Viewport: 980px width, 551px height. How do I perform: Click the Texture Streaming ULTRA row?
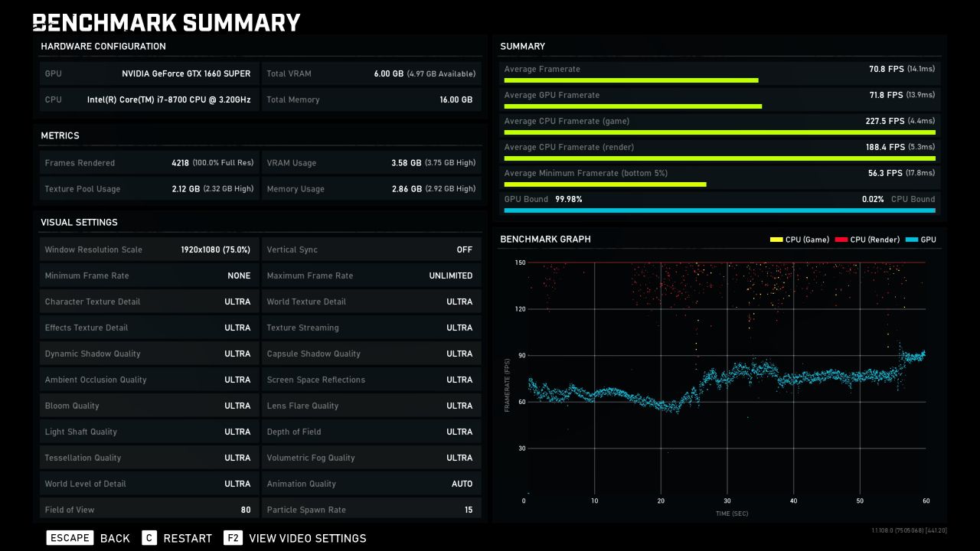point(371,328)
